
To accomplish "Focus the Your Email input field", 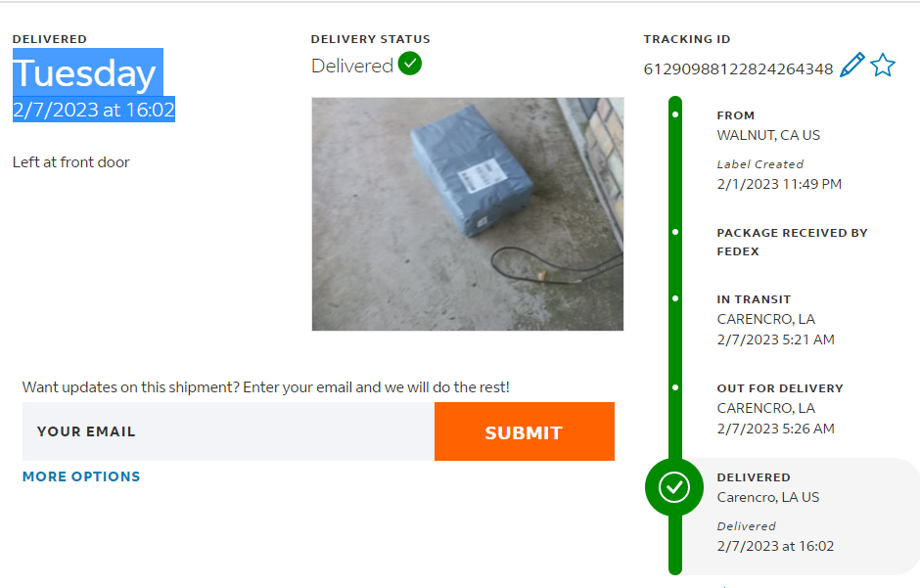I will point(228,431).
